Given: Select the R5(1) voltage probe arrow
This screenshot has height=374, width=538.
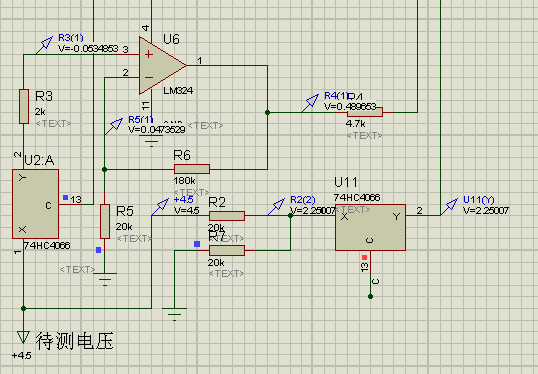Looking at the screenshot, I should click(114, 126).
